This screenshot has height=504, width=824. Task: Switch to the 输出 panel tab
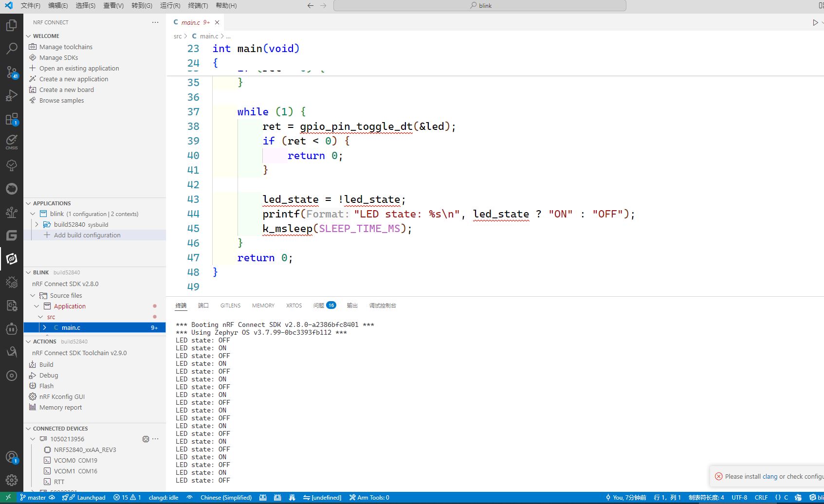(x=352, y=306)
